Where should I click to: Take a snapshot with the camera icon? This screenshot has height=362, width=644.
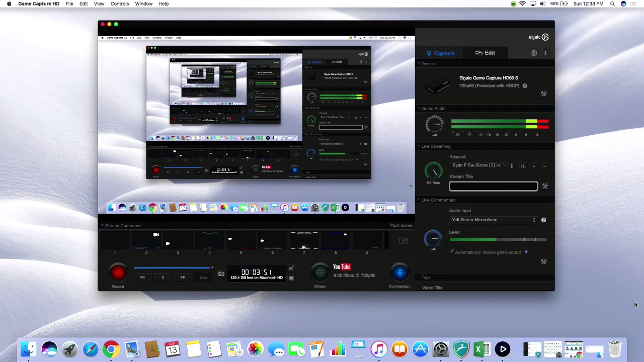click(x=221, y=274)
